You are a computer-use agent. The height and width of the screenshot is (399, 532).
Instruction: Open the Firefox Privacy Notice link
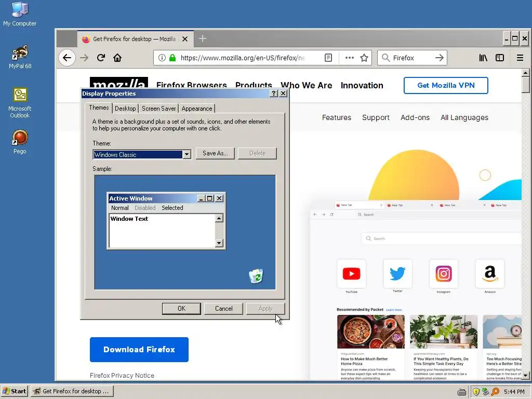(122, 375)
